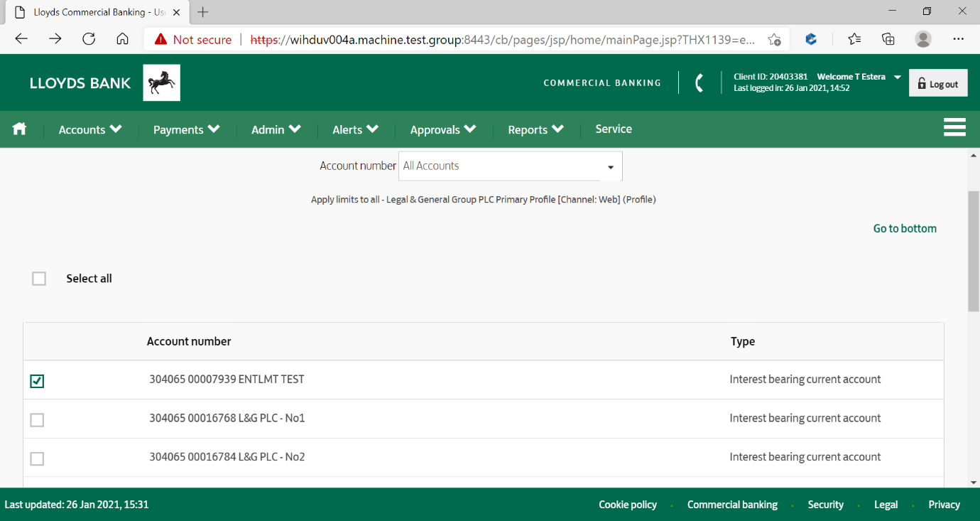Open the Service menu item
This screenshot has height=521, width=980.
click(x=614, y=129)
